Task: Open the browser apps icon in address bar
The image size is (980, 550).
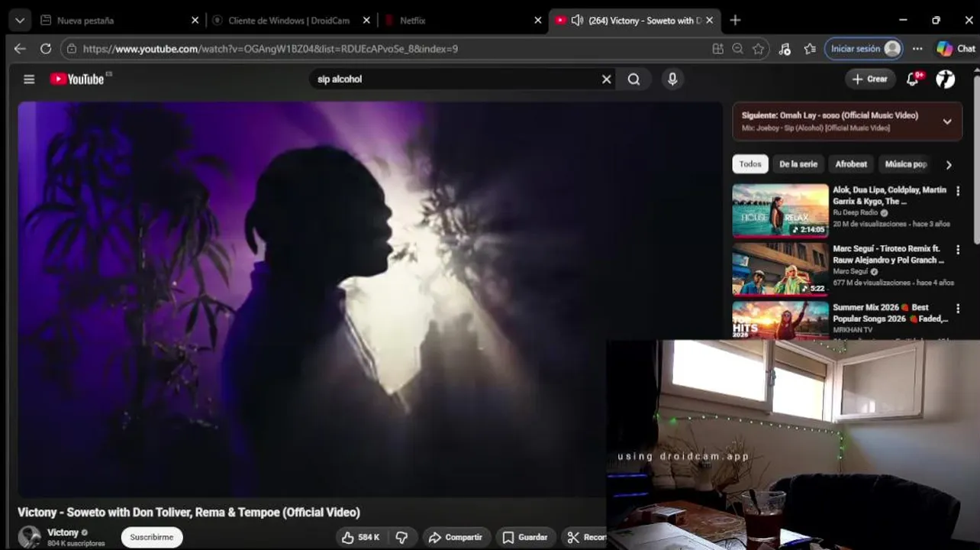Action: pos(717,48)
